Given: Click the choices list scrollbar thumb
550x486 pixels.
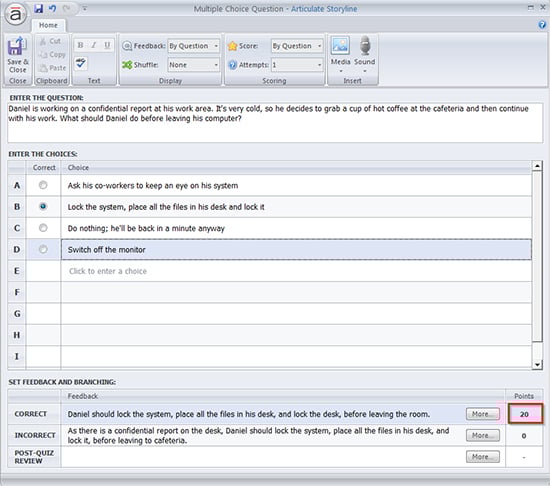Looking at the screenshot, I should click(x=537, y=256).
